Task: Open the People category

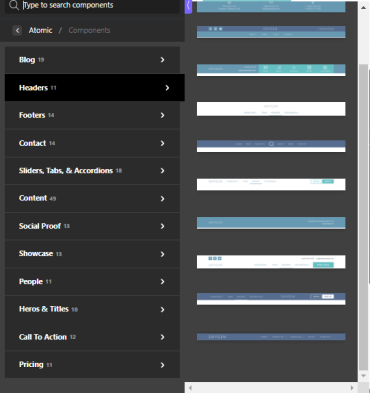Action: 92,282
